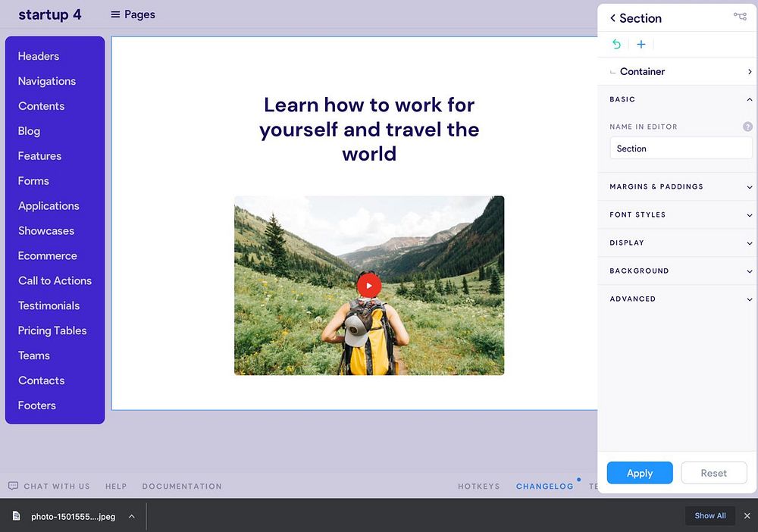Open the caret menu for downloaded photo file

[x=131, y=516]
